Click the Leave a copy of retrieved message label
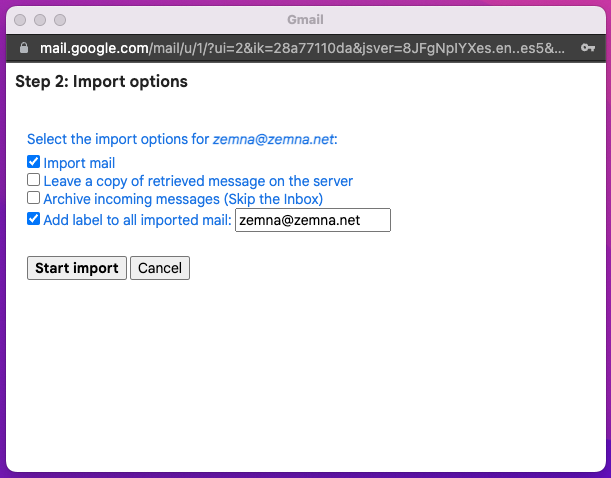 point(198,181)
